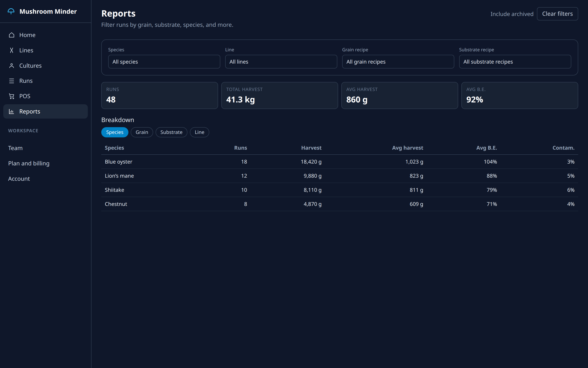Click the 8,110 g harvest value

click(x=312, y=190)
